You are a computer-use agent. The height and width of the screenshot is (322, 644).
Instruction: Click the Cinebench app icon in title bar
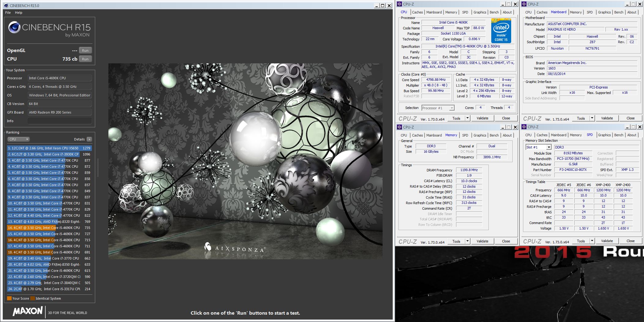point(6,6)
